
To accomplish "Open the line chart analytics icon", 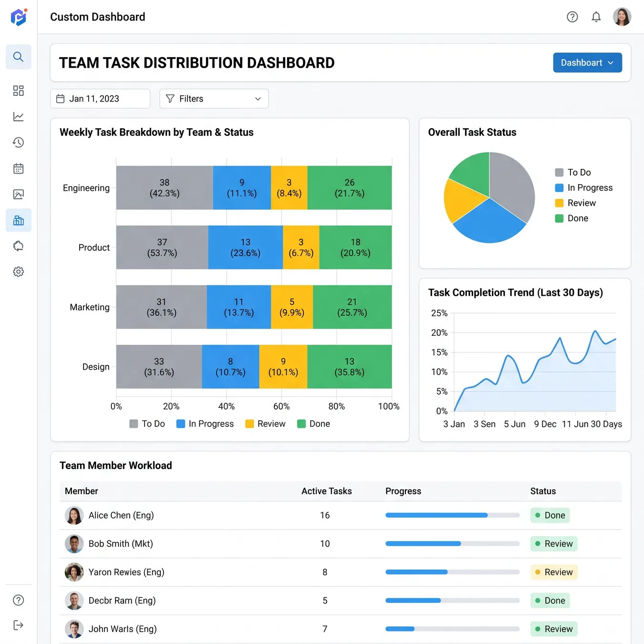I will point(19,116).
